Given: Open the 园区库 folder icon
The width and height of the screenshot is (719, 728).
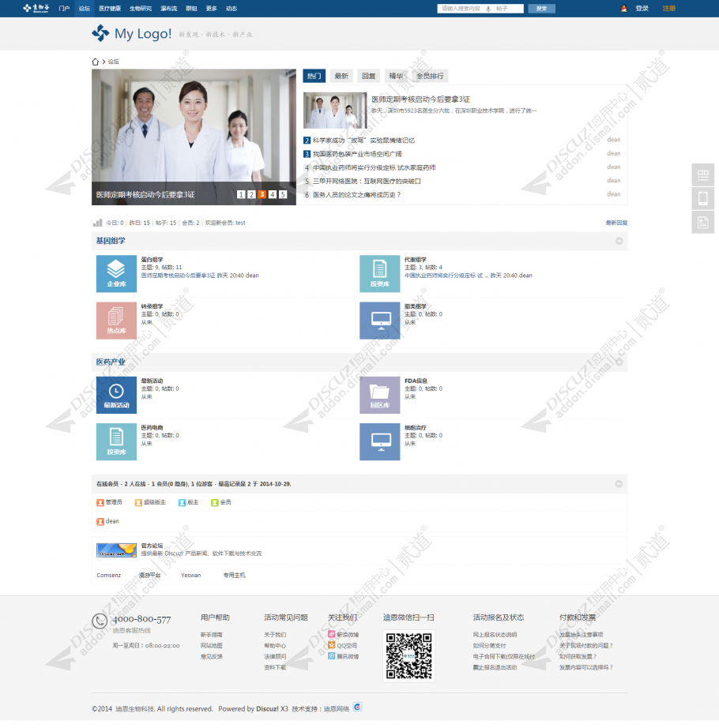Looking at the screenshot, I should point(379,395).
